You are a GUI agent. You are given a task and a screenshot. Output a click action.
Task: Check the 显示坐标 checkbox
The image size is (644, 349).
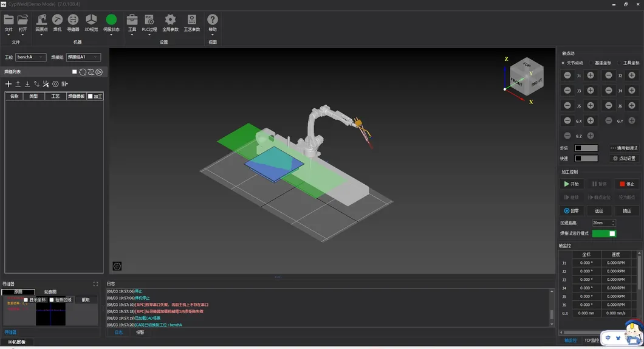26,300
